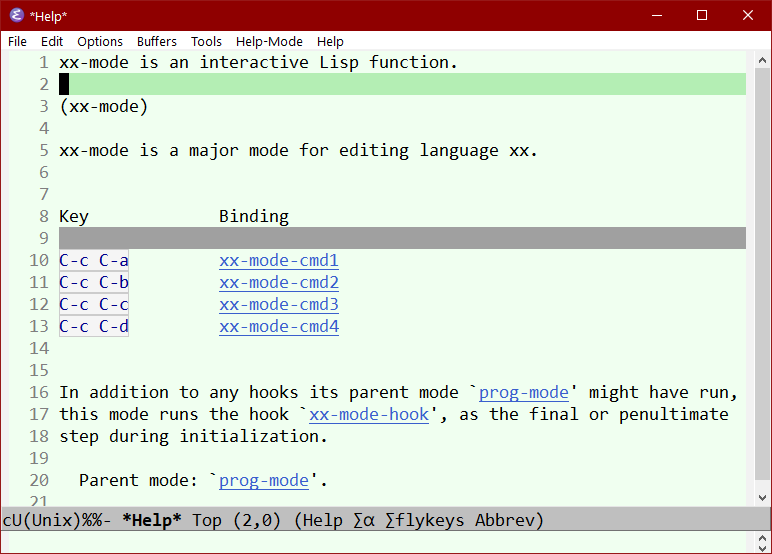The width and height of the screenshot is (772, 554).
Task: Click the minibuffer scroll up arrow
Action: pyautogui.click(x=762, y=537)
